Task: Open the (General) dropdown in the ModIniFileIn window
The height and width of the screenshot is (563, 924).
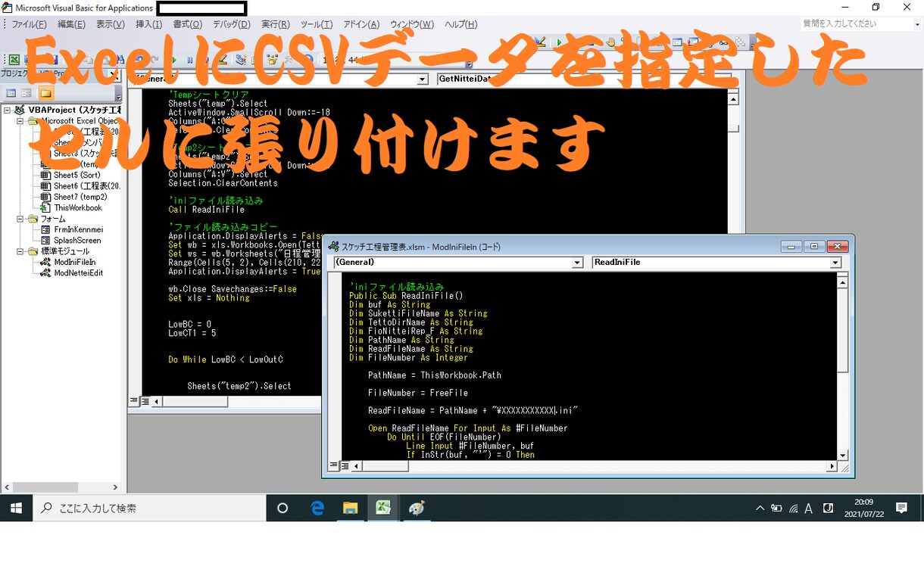Action: pyautogui.click(x=577, y=263)
